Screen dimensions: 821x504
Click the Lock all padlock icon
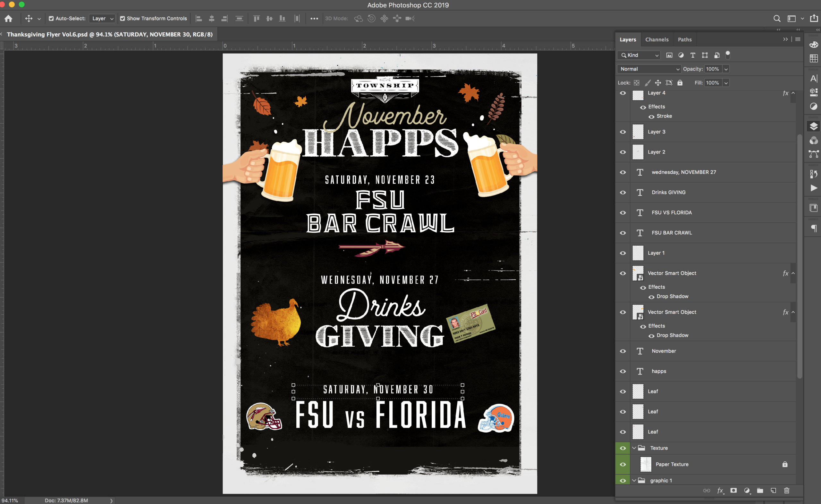tap(680, 83)
